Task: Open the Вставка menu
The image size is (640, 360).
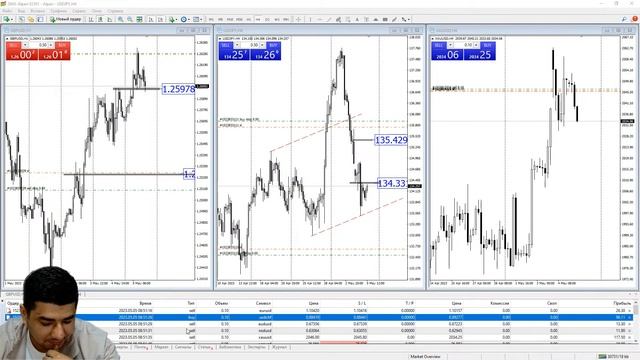Action: pyautogui.click(x=38, y=11)
